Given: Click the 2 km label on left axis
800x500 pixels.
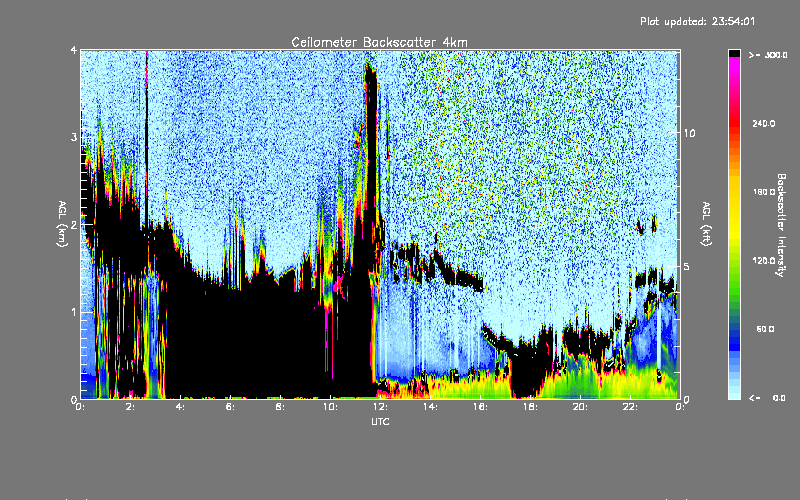Looking at the screenshot, I should tap(74, 224).
